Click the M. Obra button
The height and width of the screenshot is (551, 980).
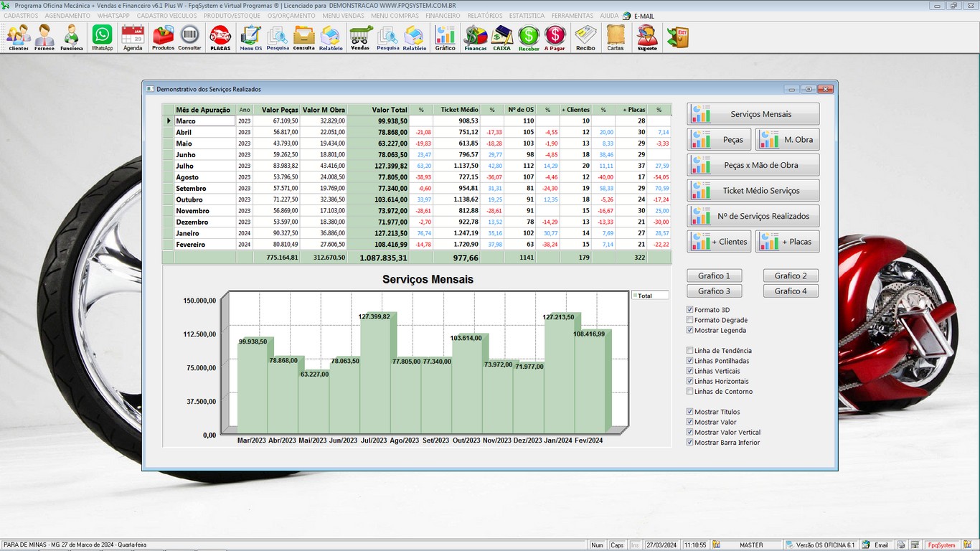tap(787, 140)
